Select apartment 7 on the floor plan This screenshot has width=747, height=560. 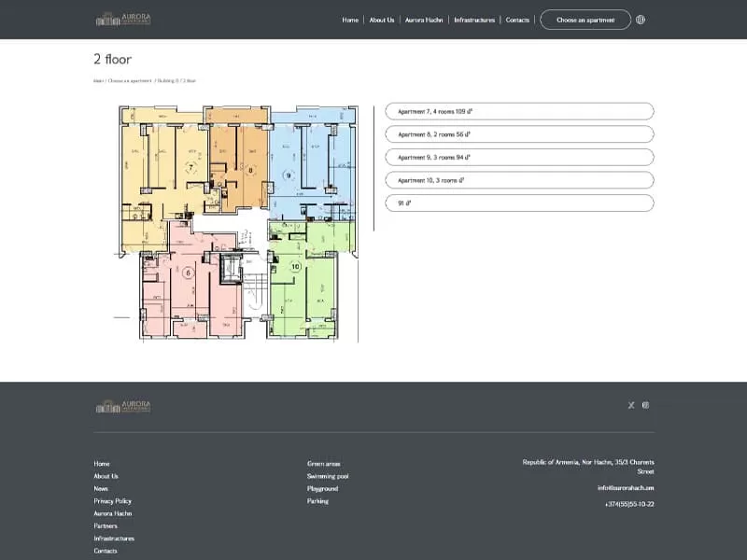191,166
